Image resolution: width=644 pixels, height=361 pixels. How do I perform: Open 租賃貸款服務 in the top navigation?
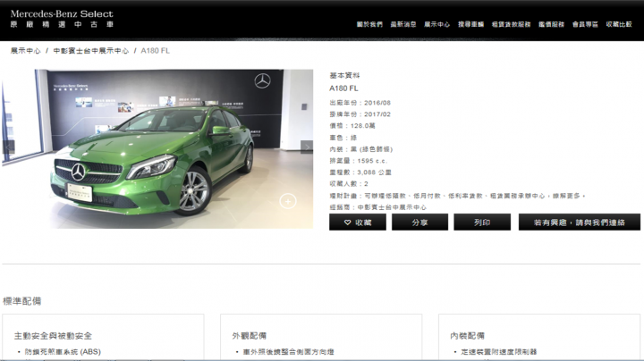click(511, 25)
